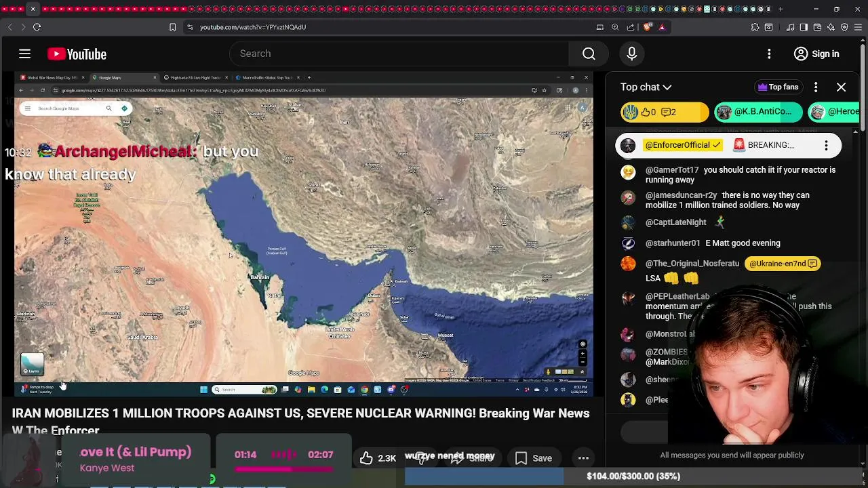Click the YouTube search magnifier button
The width and height of the screenshot is (868, 488).
(x=589, y=54)
